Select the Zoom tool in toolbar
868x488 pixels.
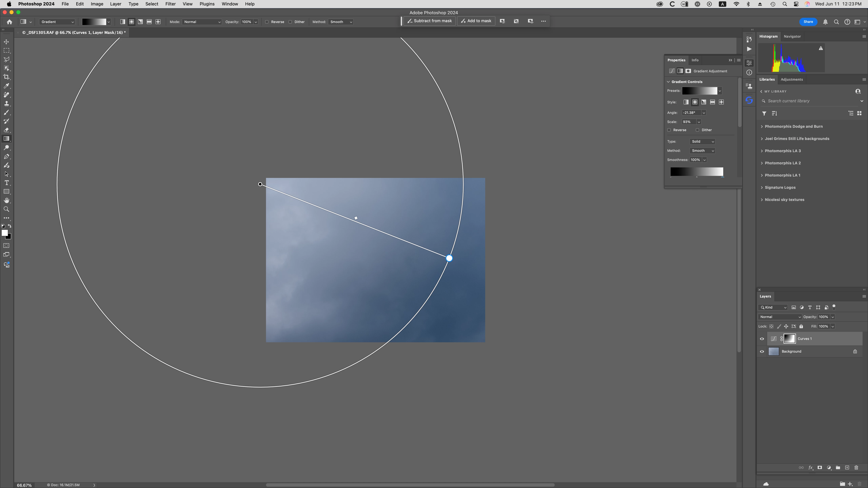(6, 209)
